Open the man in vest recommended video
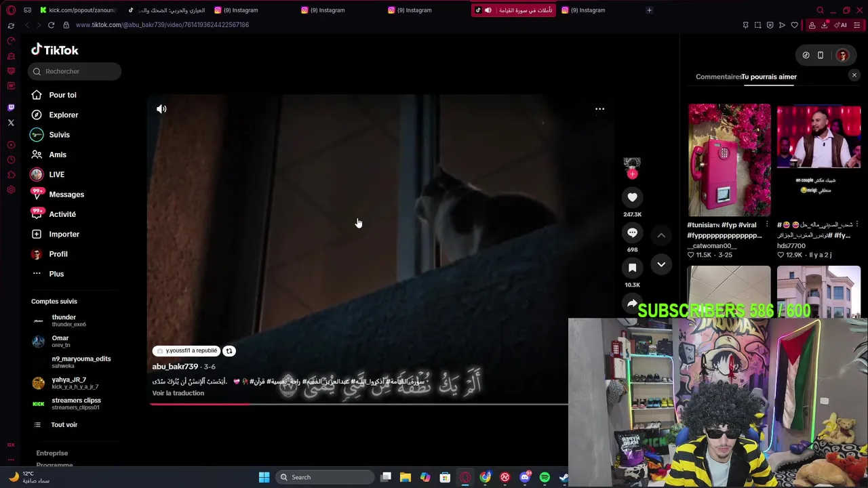868x488 pixels. [818, 160]
